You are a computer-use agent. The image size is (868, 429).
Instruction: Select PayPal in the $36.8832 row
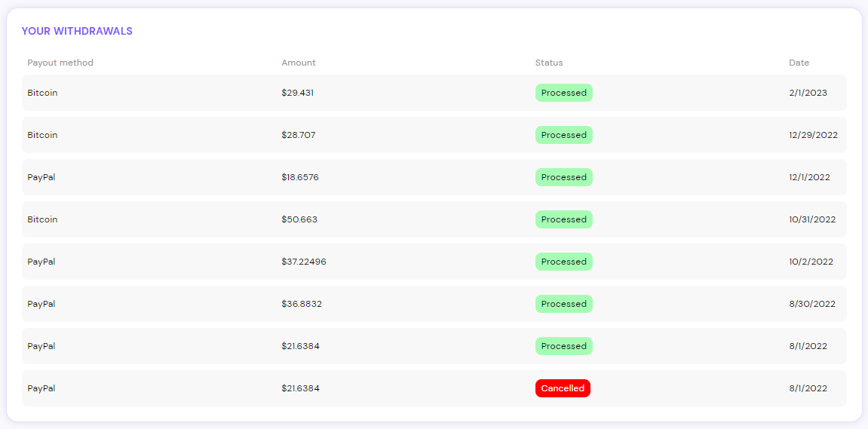tap(41, 304)
